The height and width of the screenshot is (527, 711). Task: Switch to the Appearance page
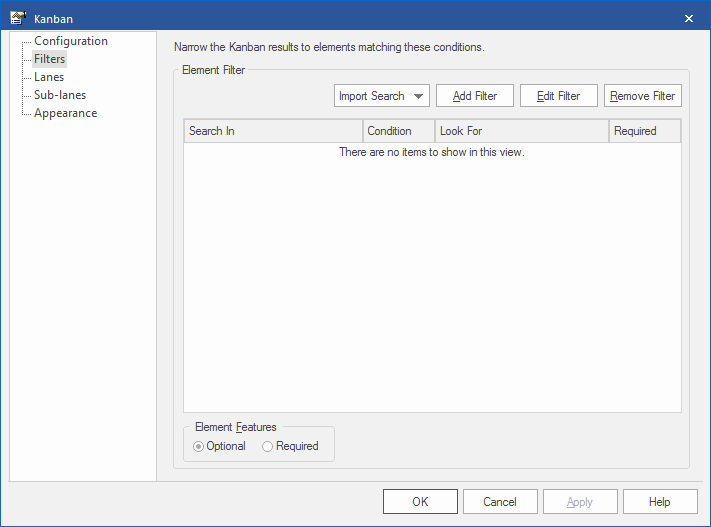coord(65,113)
